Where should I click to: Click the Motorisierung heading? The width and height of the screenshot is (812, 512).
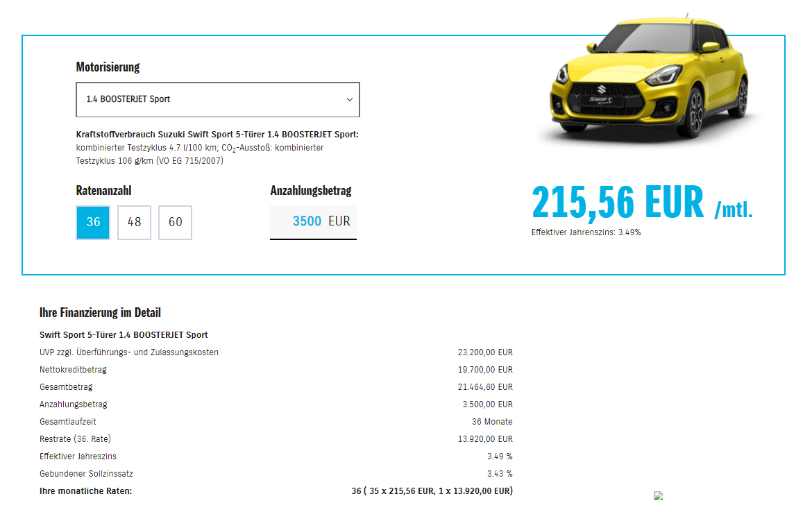(108, 67)
